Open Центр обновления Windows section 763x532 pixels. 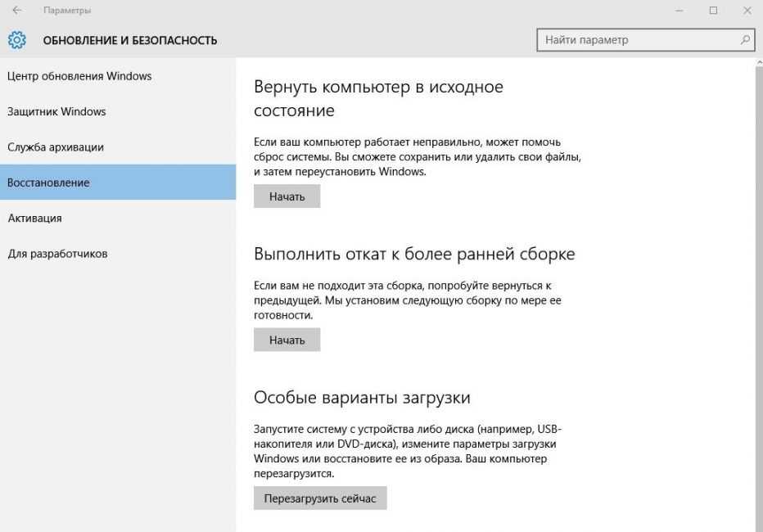(79, 76)
